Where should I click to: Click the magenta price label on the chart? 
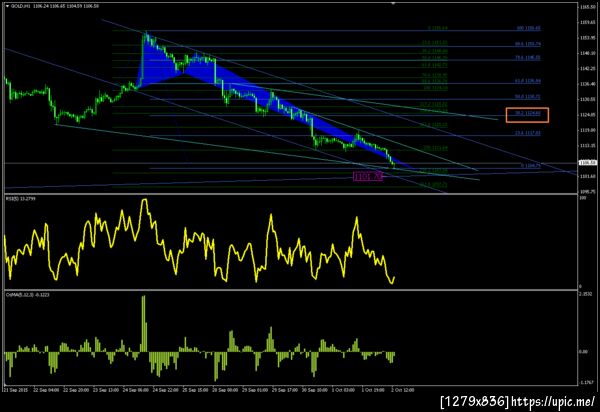point(368,176)
